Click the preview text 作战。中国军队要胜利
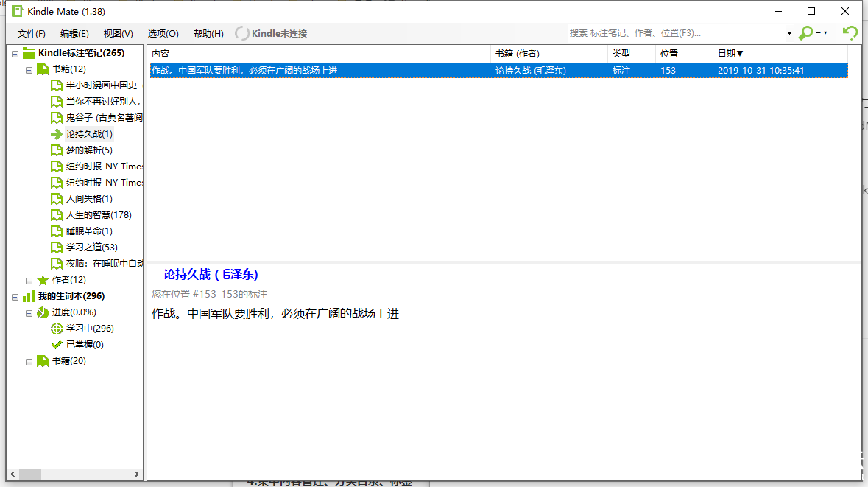This screenshot has height=487, width=868. click(x=275, y=314)
